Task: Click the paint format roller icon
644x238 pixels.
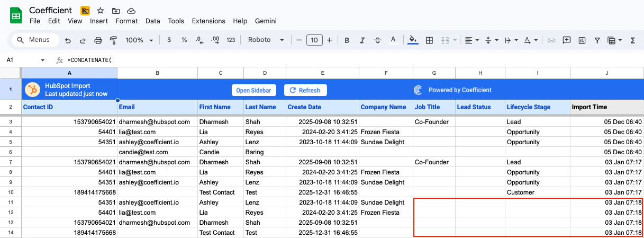Action: [113, 40]
